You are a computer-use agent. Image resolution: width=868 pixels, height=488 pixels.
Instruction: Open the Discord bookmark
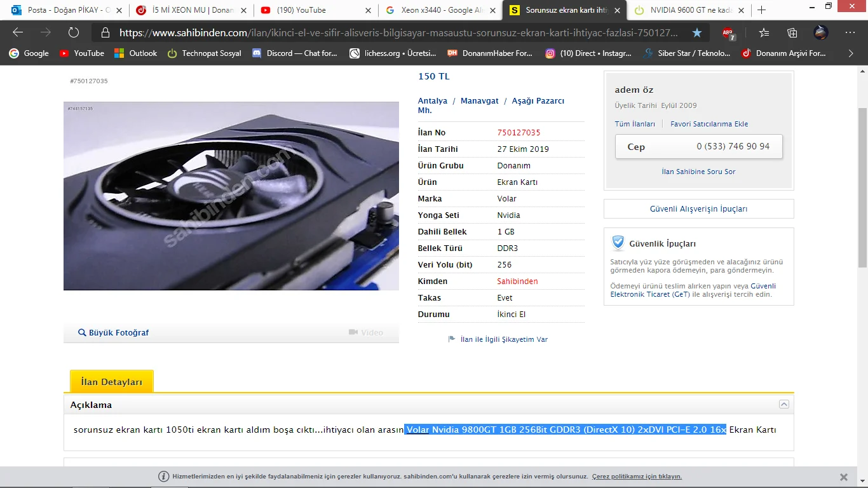[294, 53]
